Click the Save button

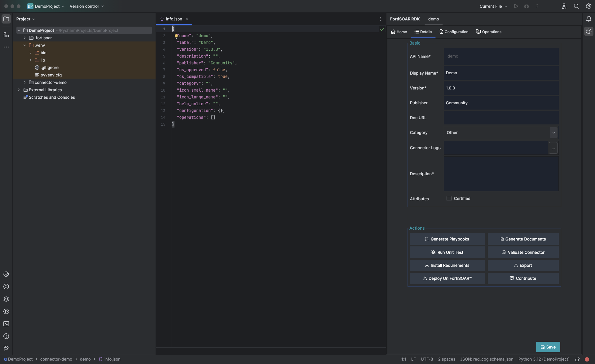[548, 347]
